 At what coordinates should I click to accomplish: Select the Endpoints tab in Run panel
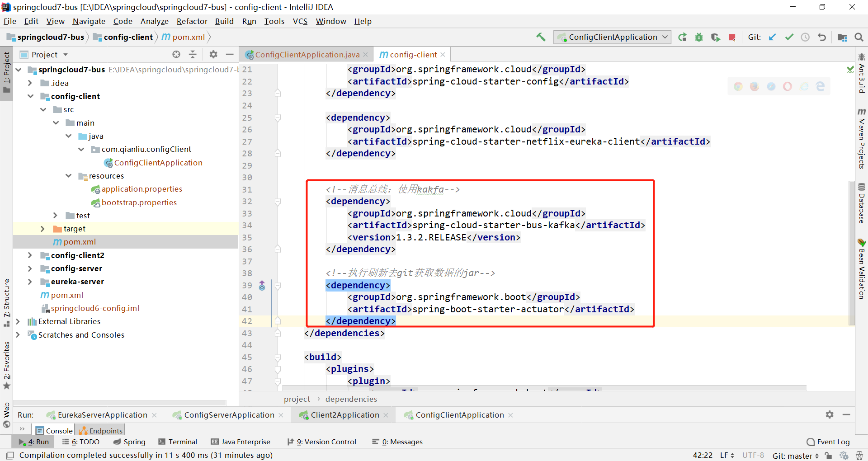(x=100, y=431)
